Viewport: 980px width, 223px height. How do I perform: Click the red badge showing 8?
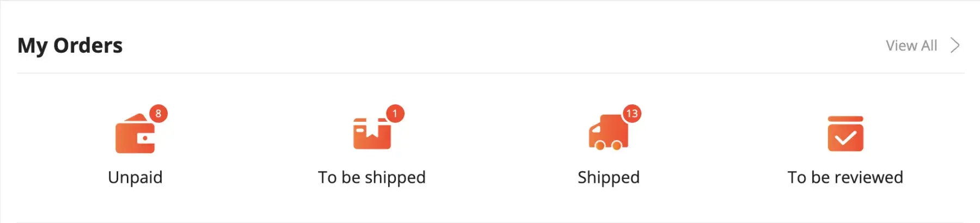tap(158, 114)
